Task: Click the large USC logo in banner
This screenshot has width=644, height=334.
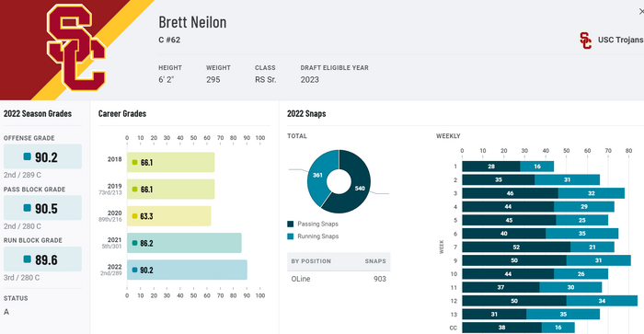Action: [76, 47]
